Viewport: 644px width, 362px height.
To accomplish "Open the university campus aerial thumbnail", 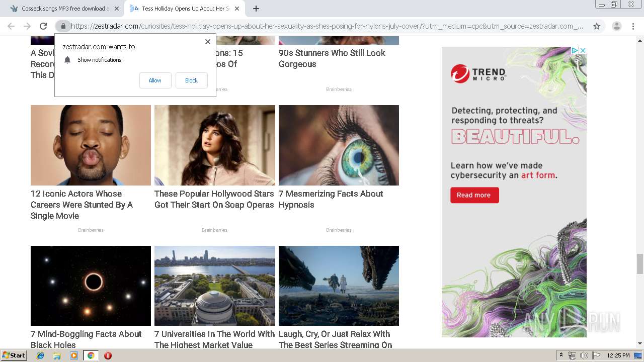I will 215,286.
